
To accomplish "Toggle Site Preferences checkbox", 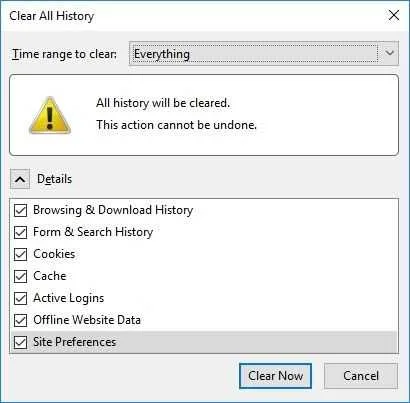I will (x=21, y=342).
